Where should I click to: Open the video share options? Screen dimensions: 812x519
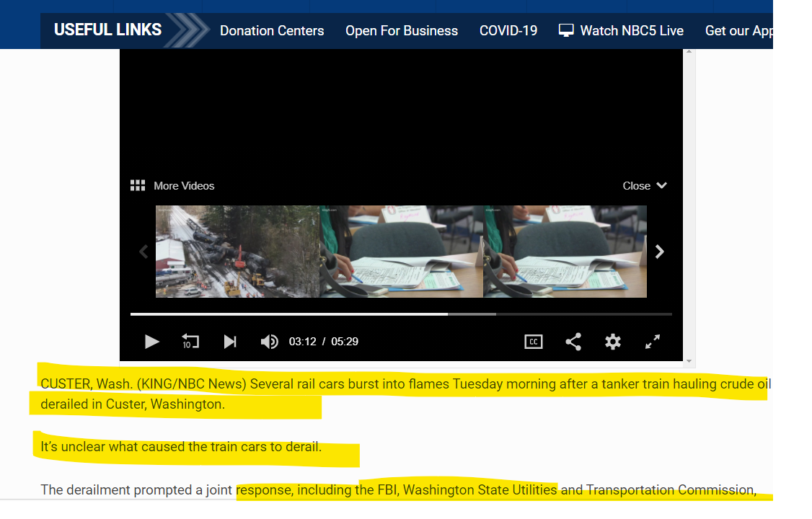click(x=573, y=342)
